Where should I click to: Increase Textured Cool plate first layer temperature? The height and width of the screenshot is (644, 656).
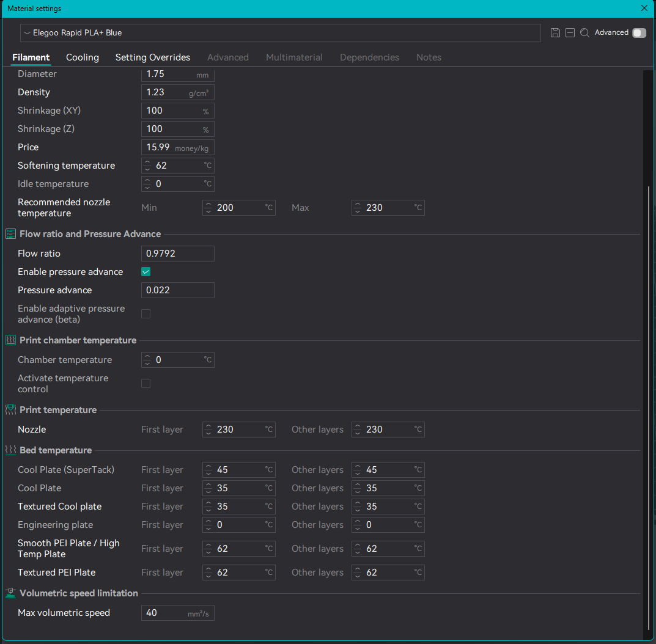pos(208,503)
